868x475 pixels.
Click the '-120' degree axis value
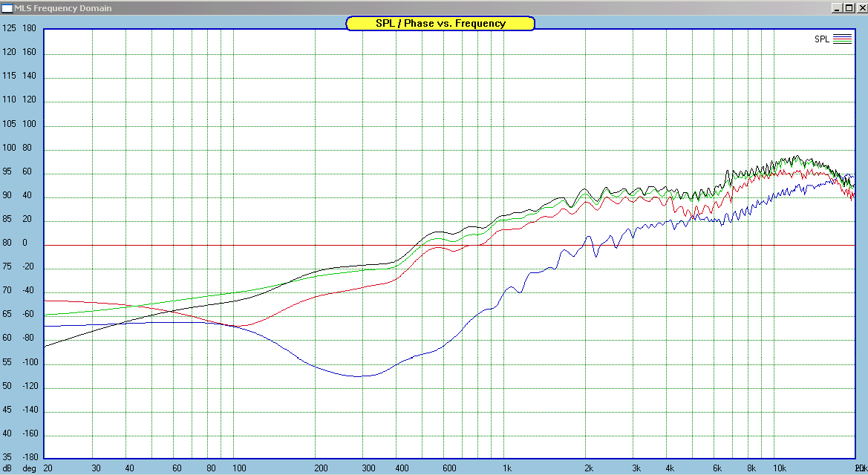point(30,387)
